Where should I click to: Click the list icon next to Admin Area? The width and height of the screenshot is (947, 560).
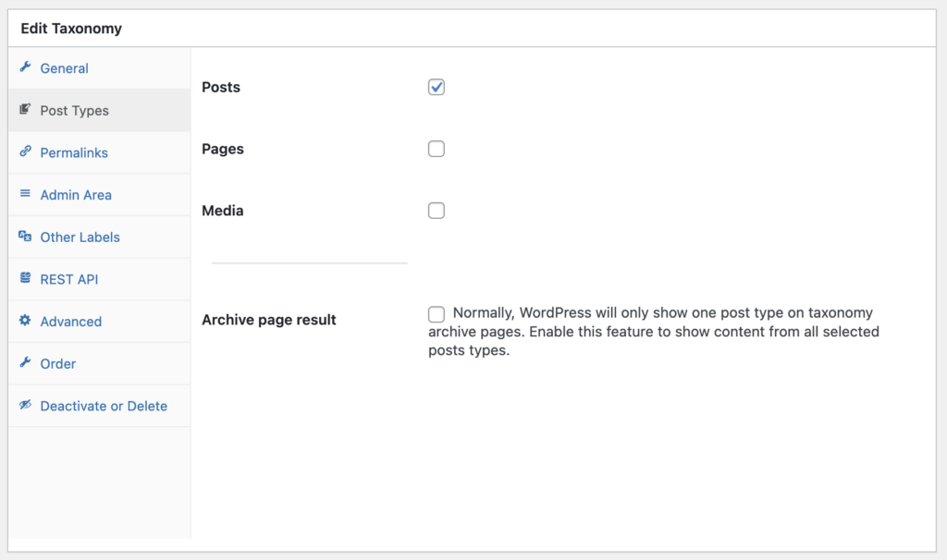[26, 194]
